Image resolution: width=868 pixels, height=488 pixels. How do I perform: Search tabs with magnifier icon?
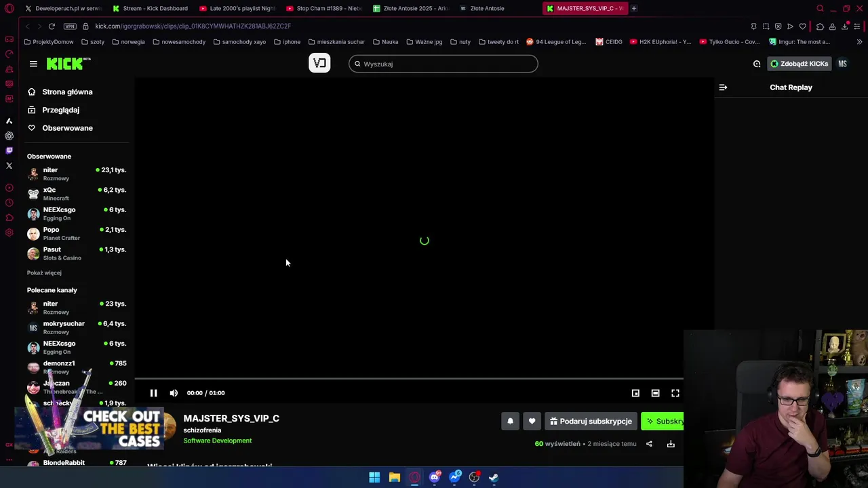coord(820,8)
